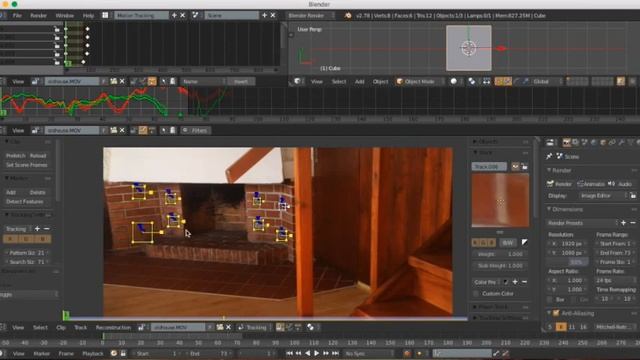Click the Blender logo icon in info bar

(348, 16)
